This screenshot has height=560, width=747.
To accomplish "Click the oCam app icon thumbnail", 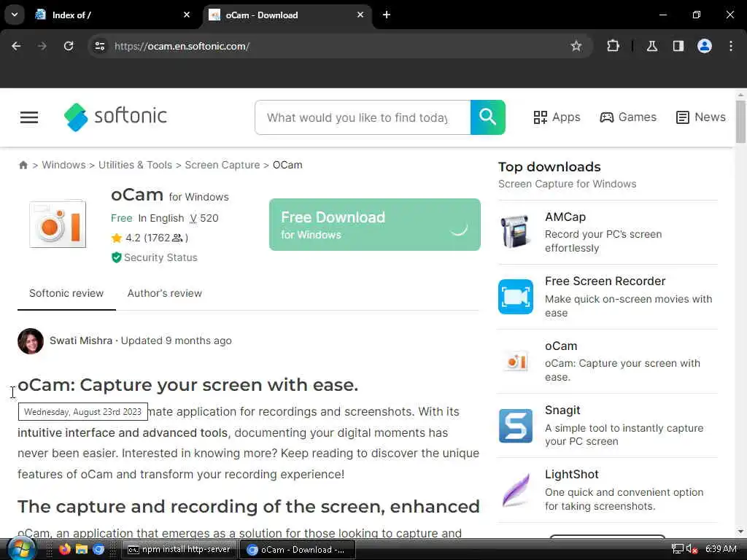I will [x=58, y=224].
